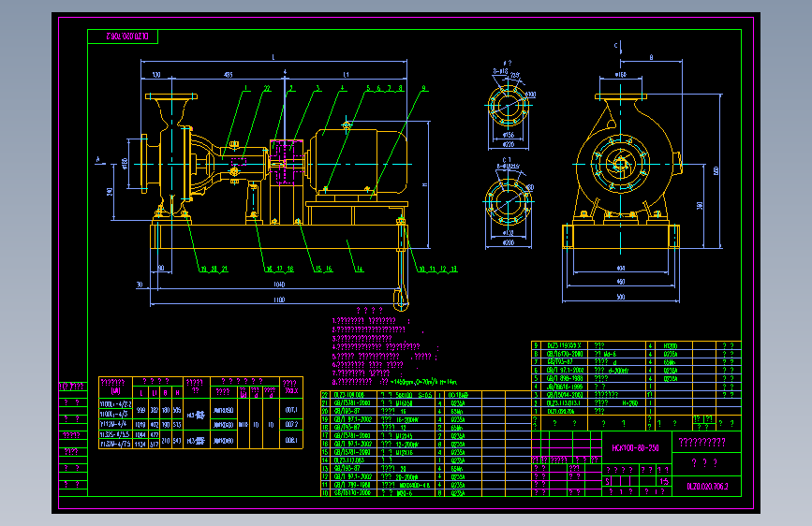Click the HCK100-80-250 model label in title block
Image resolution: width=812 pixels, height=526 pixels.
coord(635,447)
